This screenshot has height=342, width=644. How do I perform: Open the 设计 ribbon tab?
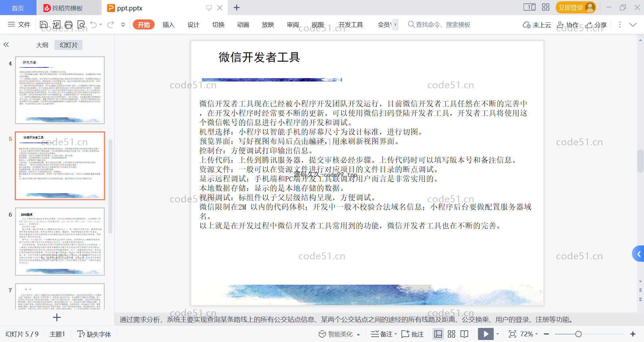[193, 24]
